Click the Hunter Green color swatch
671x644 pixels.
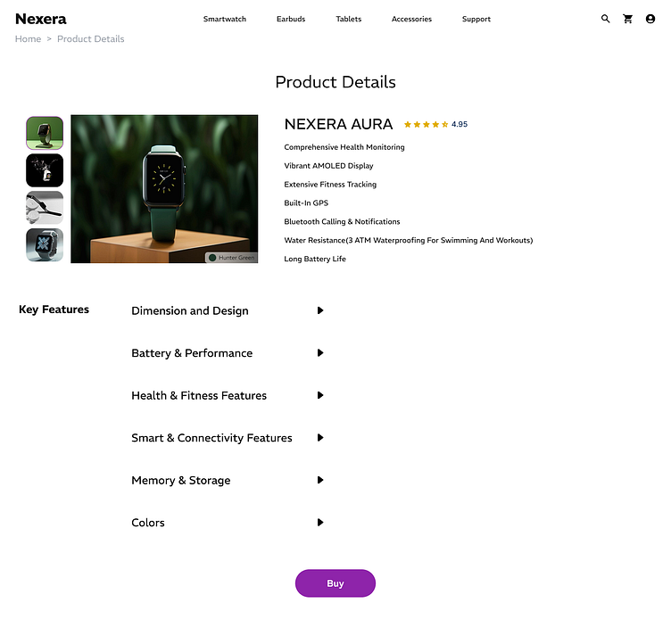(x=212, y=258)
